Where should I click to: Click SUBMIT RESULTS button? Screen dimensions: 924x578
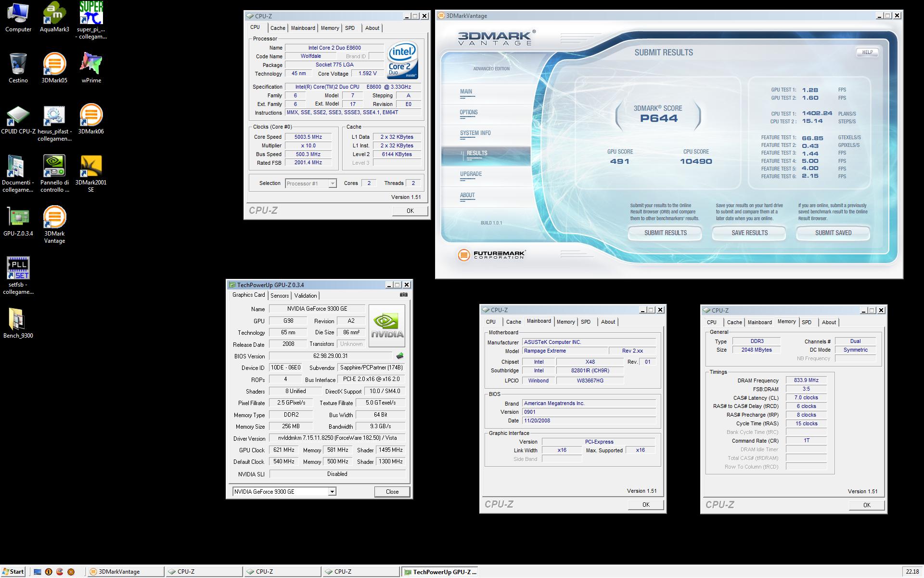tap(665, 233)
